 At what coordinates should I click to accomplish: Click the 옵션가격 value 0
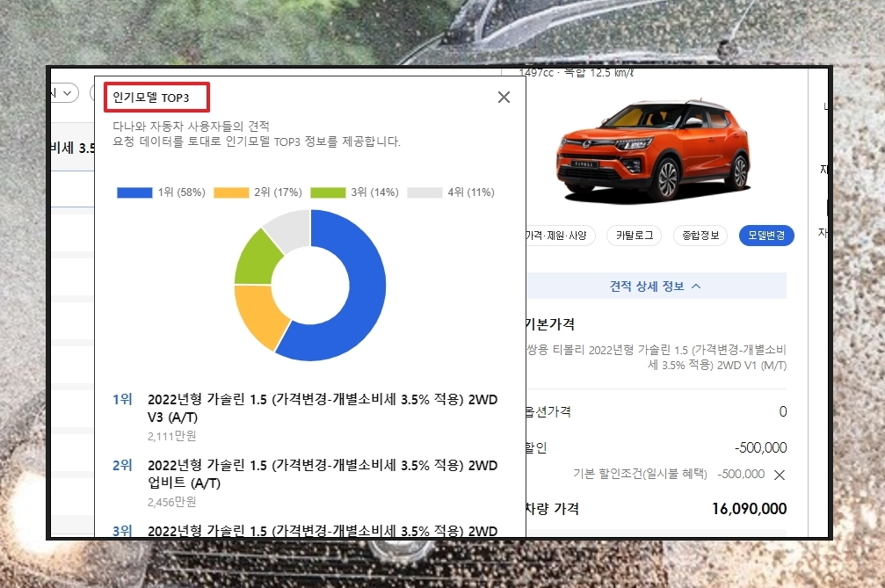[783, 411]
